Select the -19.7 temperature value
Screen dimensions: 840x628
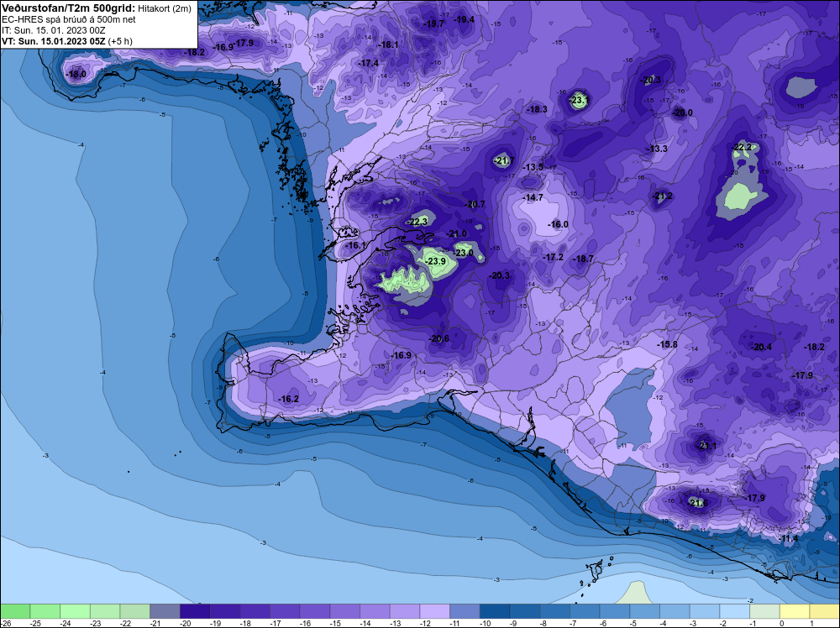click(x=434, y=24)
